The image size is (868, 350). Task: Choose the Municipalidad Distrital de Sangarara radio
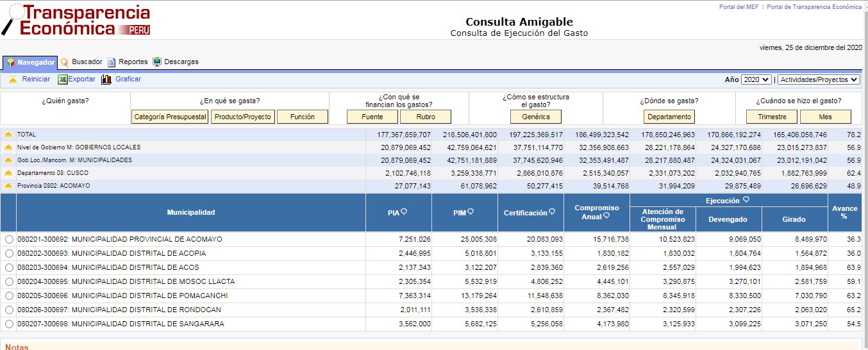tap(9, 324)
